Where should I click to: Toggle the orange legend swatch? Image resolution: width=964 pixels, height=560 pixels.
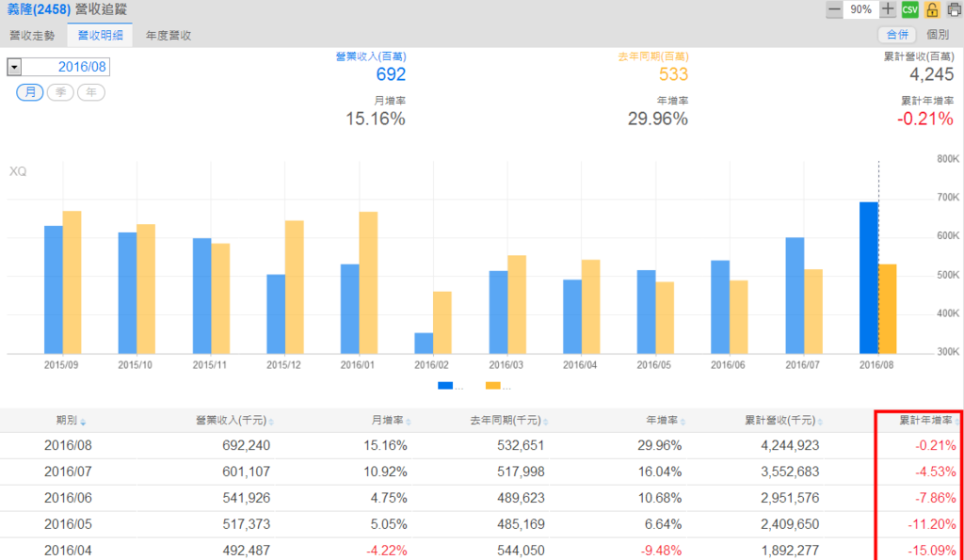(493, 386)
